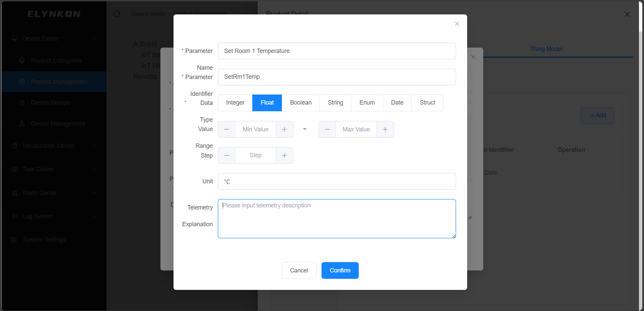The height and width of the screenshot is (311, 644).
Task: Click the Step input field
Action: coord(255,155)
